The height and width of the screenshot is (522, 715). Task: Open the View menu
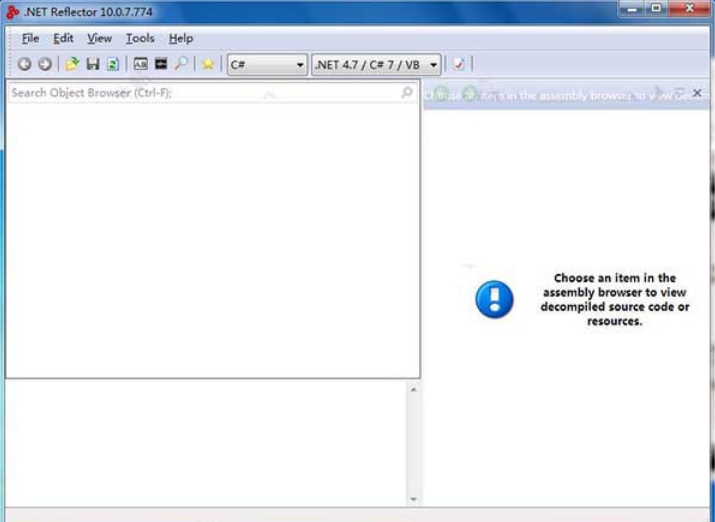click(99, 39)
